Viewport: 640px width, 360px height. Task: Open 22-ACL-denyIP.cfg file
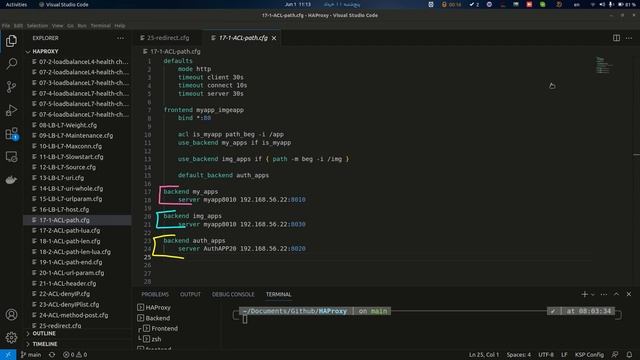64,294
